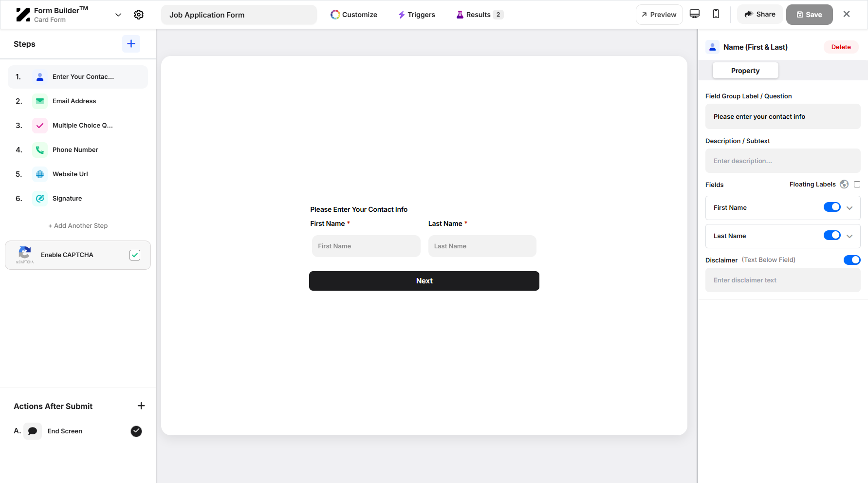Add a new step with plus icon

pyautogui.click(x=131, y=44)
